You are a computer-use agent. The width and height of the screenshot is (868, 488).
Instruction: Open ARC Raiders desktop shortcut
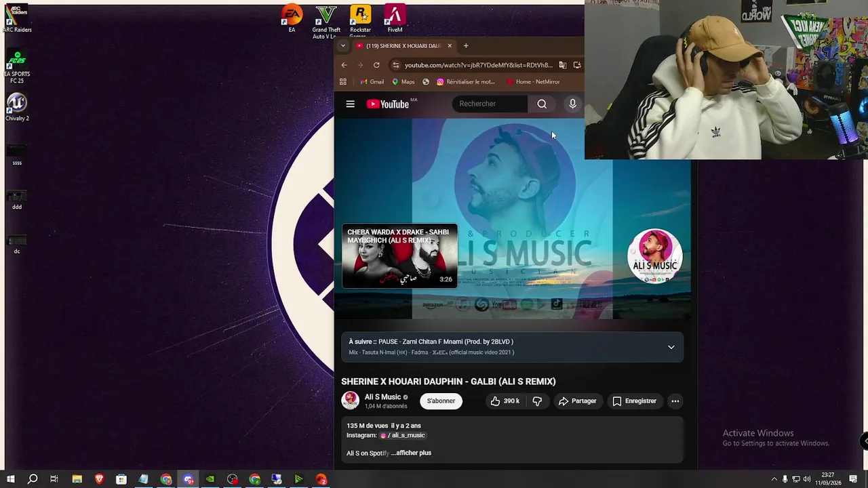17,20
